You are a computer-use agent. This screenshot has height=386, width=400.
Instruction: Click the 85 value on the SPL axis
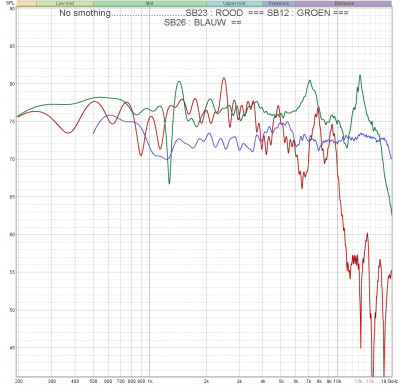[x=12, y=46]
